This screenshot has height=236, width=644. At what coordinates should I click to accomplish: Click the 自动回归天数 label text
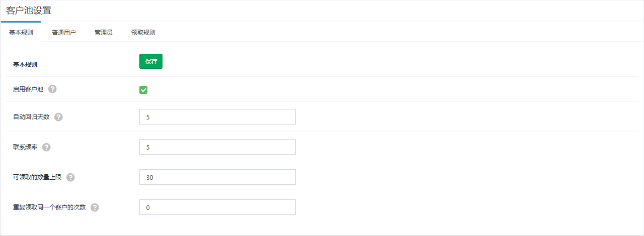tap(31, 117)
